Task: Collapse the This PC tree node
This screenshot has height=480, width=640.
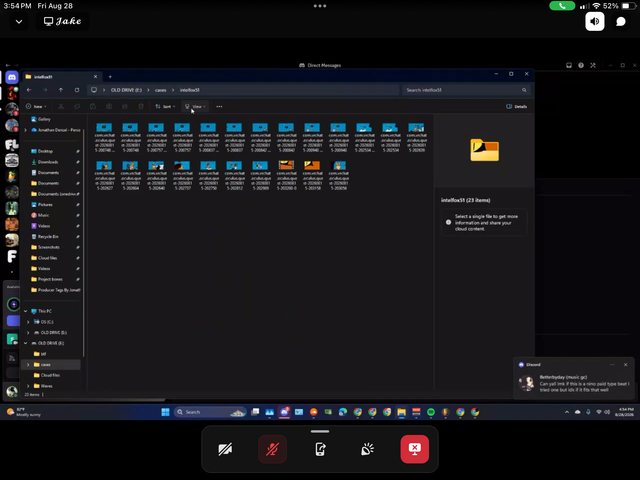Action: pos(26,311)
